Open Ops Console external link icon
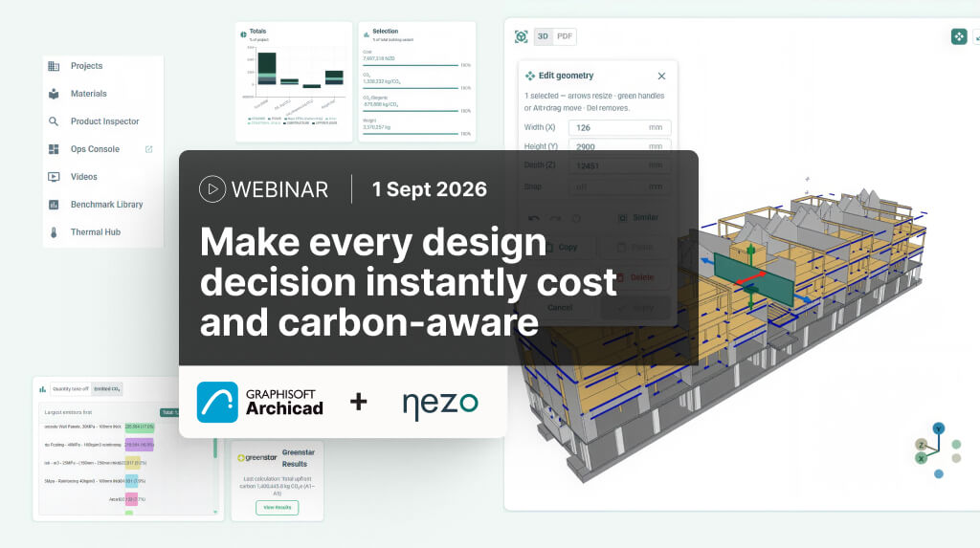The image size is (980, 548). point(148,149)
